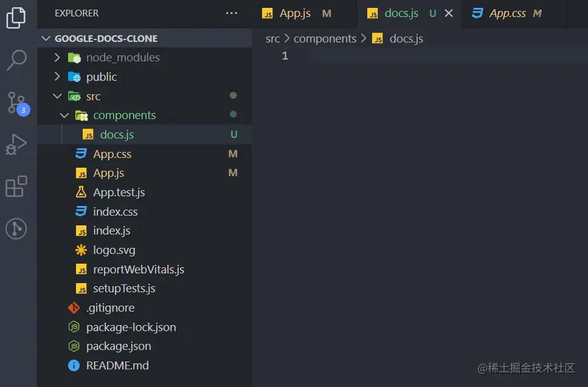Open the components breadcrumb dropdown
This screenshot has width=588, height=387.
[325, 38]
